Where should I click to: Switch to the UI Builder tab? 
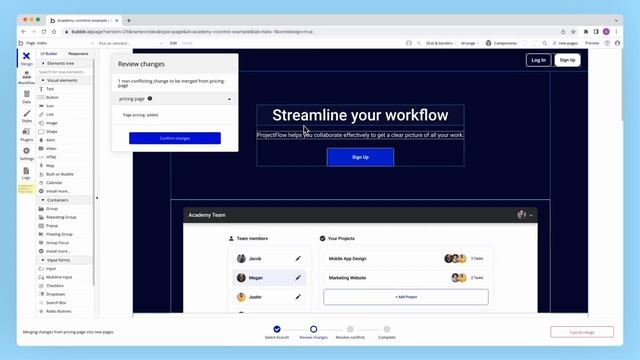pyautogui.click(x=49, y=53)
